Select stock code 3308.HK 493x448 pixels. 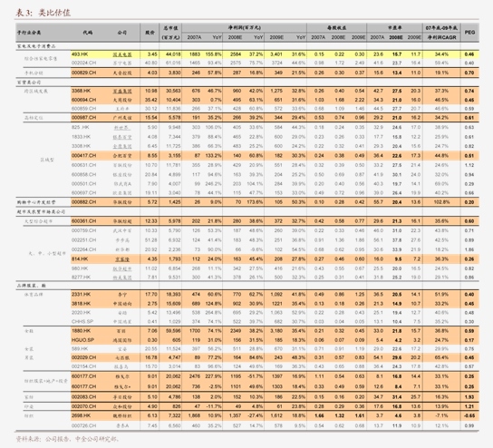coord(82,146)
